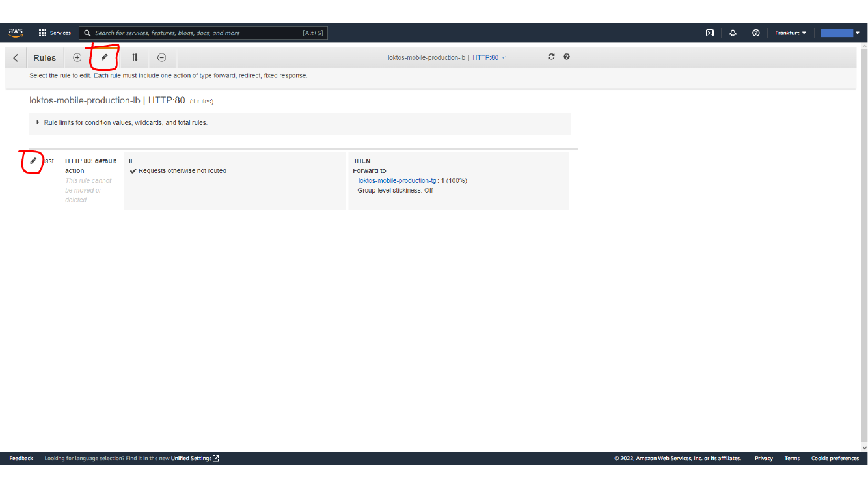Click the reorder rules arrows icon
Screen dimensions: 868x488
point(135,57)
